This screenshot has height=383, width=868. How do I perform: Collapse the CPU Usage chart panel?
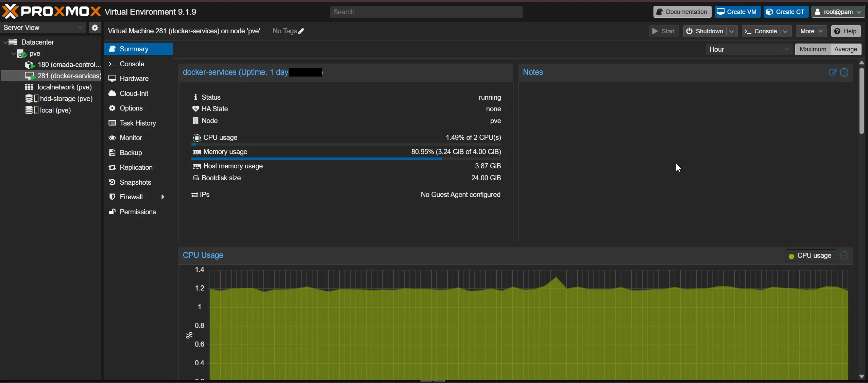tap(844, 255)
